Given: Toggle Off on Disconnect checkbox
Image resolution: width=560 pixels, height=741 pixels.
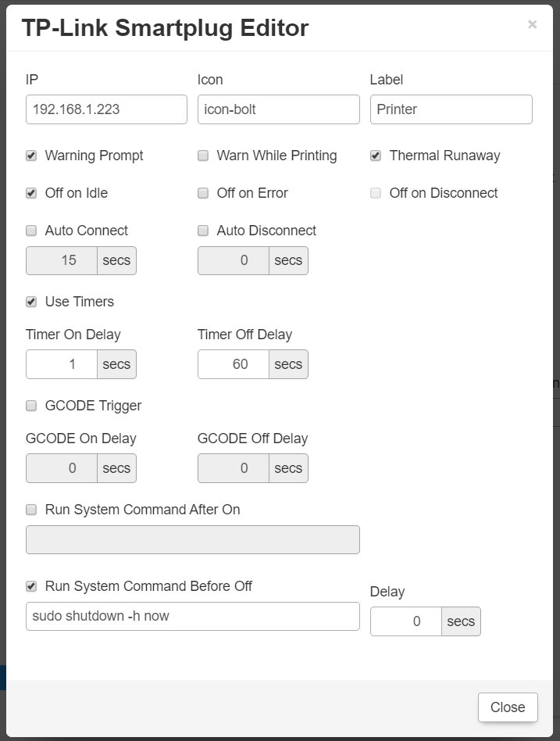Looking at the screenshot, I should point(376,193).
